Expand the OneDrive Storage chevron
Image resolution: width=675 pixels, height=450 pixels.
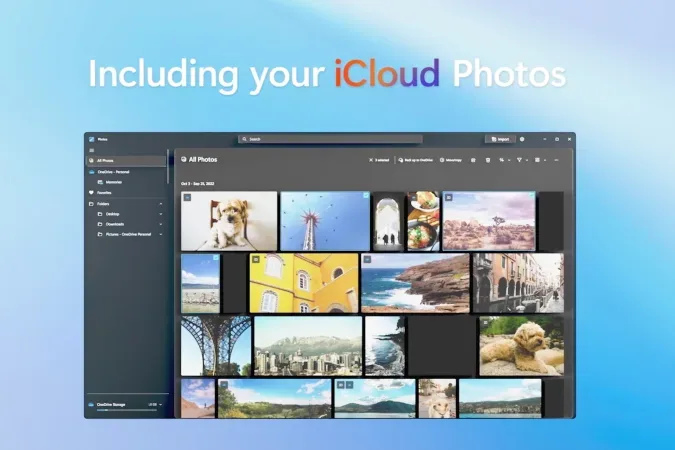click(161, 405)
